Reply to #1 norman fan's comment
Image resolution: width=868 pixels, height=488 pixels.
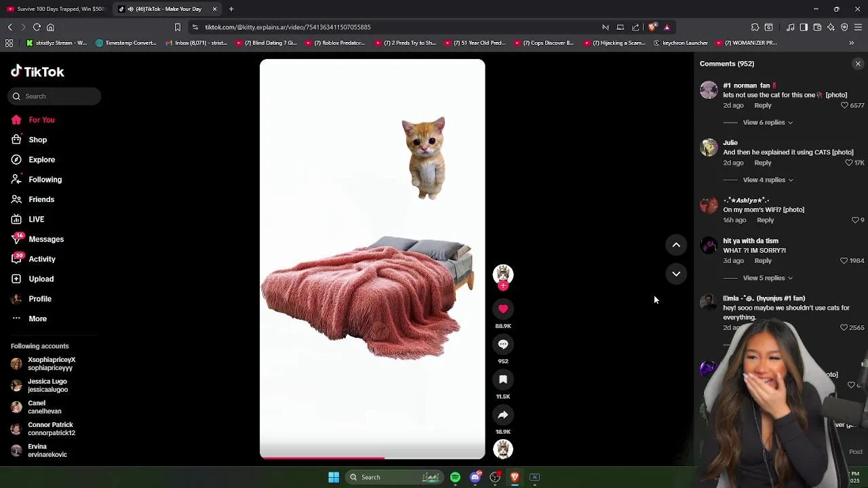coord(762,106)
